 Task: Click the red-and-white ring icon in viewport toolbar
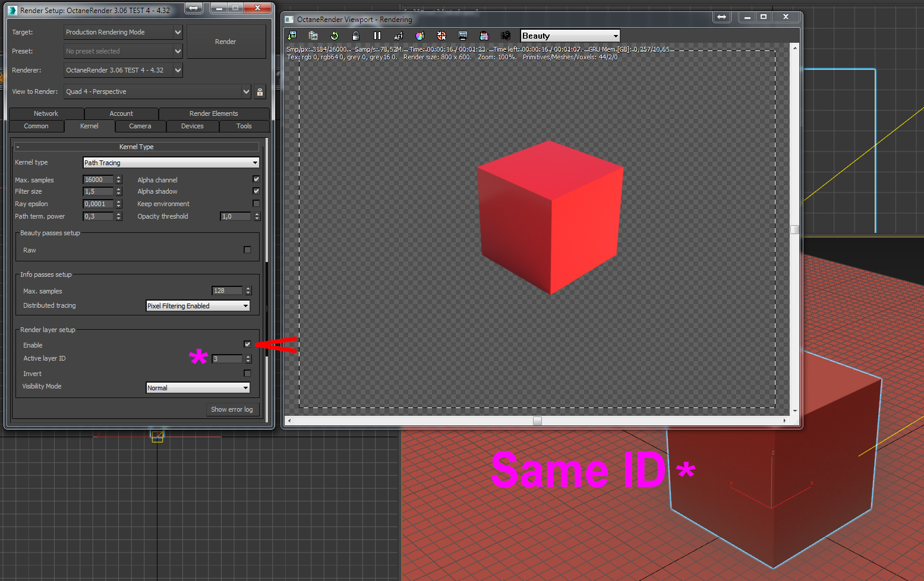[x=441, y=36]
